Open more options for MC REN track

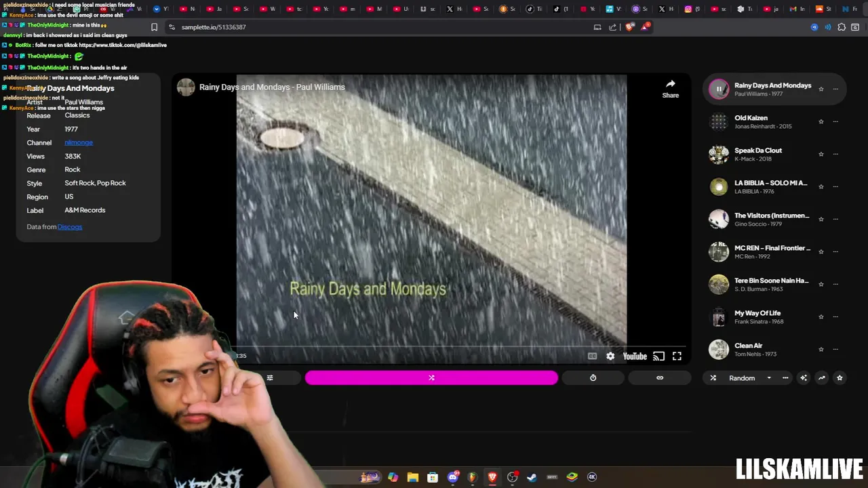click(x=835, y=251)
